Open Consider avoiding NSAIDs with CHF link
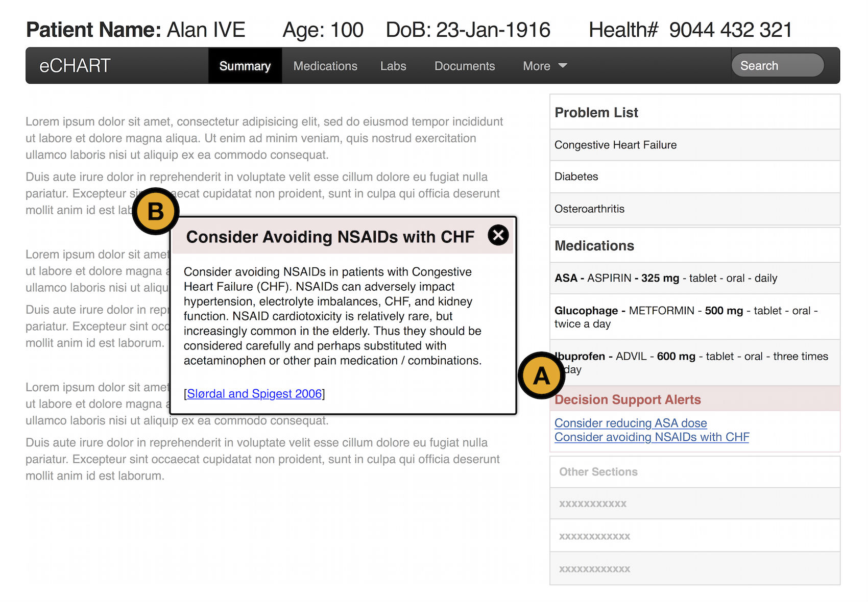868x602 pixels. click(x=652, y=437)
